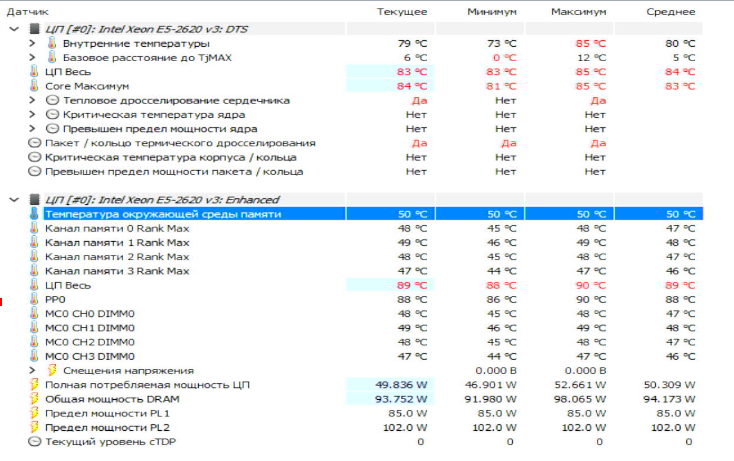Click the chip icon of the DTS group
This screenshot has width=734, height=461.
tap(34, 29)
